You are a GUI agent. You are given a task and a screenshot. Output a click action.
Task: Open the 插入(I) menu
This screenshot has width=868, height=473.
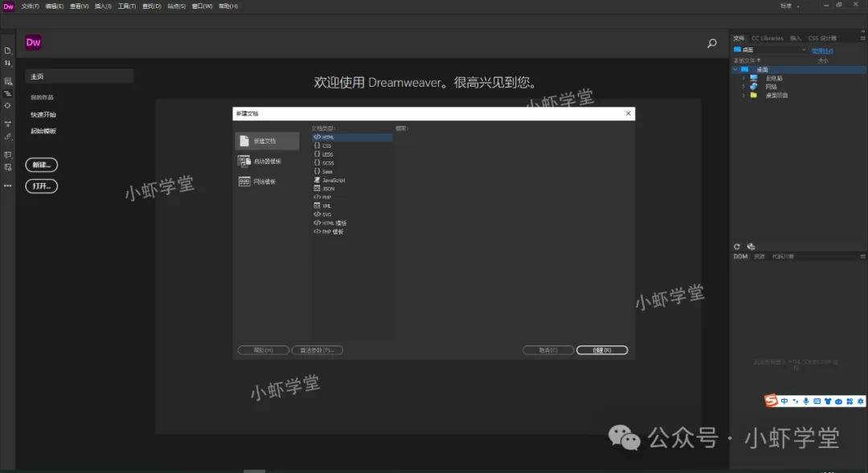click(103, 6)
